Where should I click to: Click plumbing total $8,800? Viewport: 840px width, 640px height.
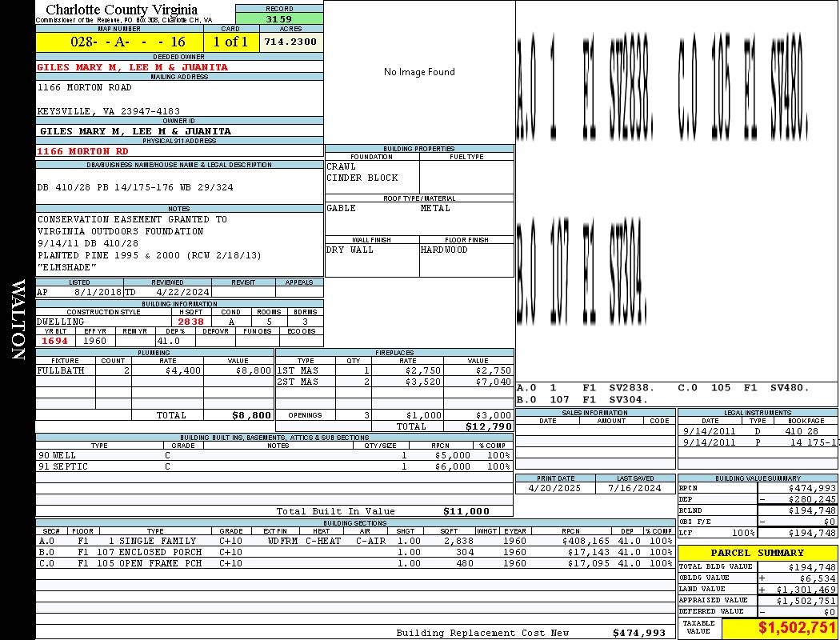[x=251, y=415]
